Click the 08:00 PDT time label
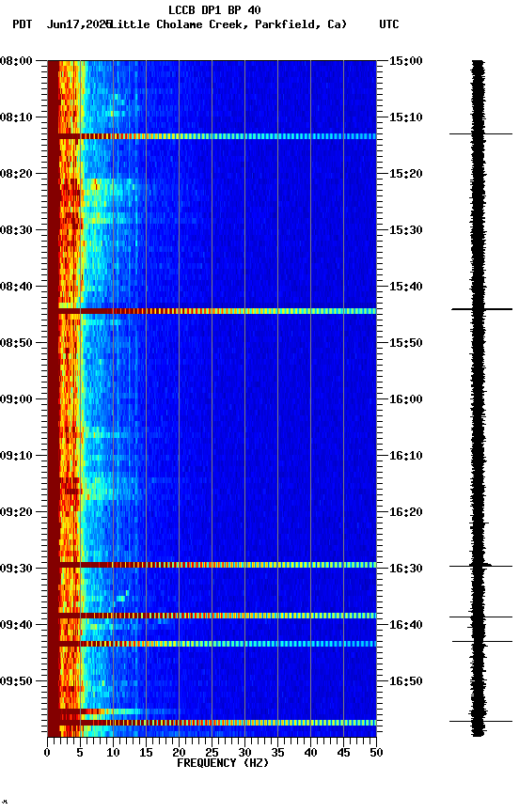 [16, 61]
